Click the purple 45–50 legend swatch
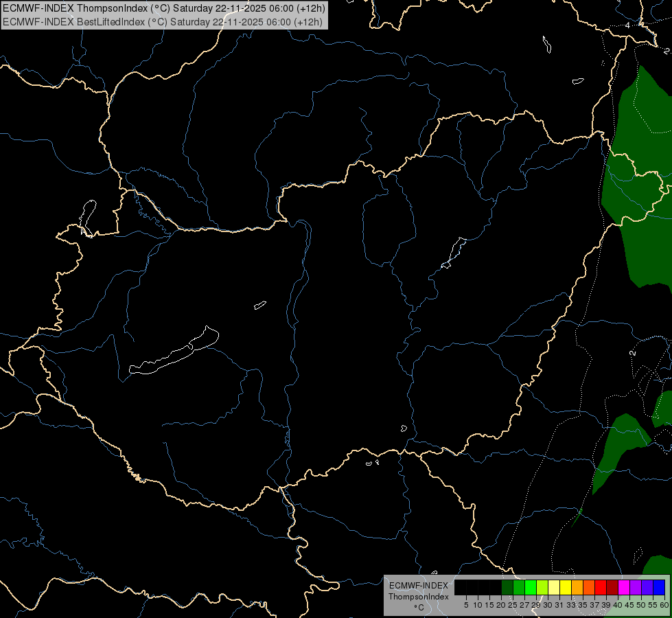The height and width of the screenshot is (618, 672). pos(636,587)
